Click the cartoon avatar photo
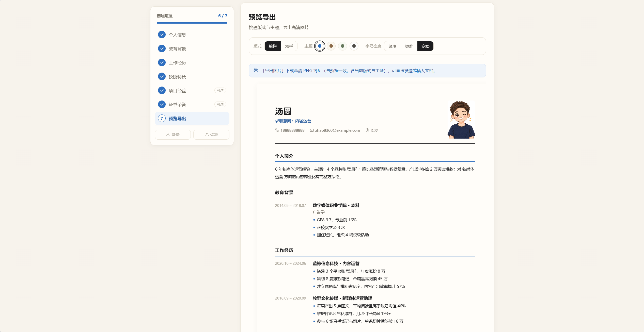Image resolution: width=644 pixels, height=332 pixels. click(x=461, y=120)
